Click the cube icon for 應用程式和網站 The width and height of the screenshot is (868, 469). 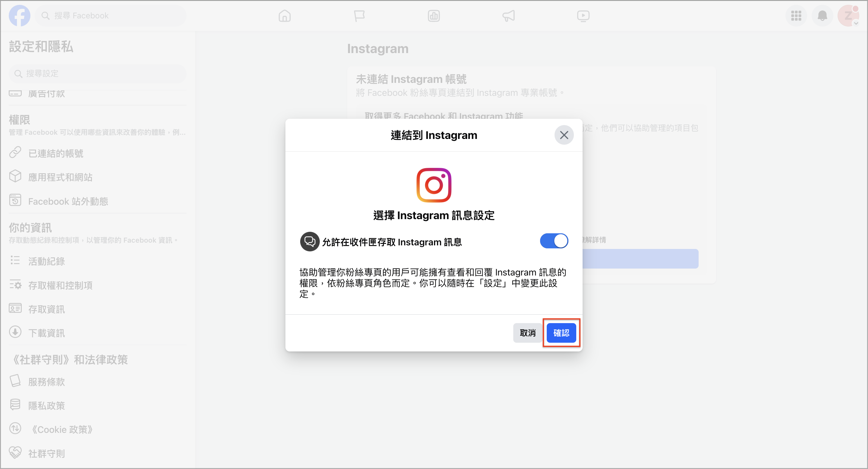point(15,176)
